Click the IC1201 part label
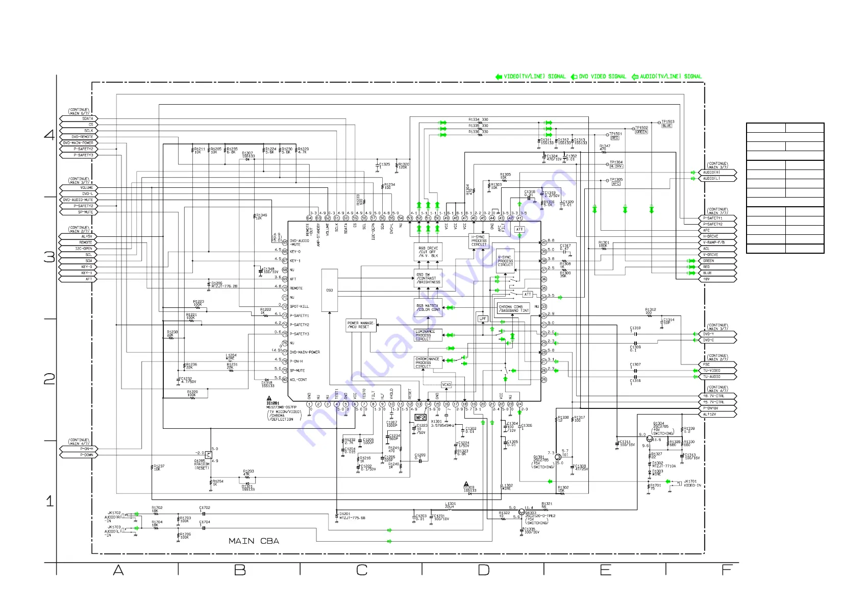 coord(272,403)
